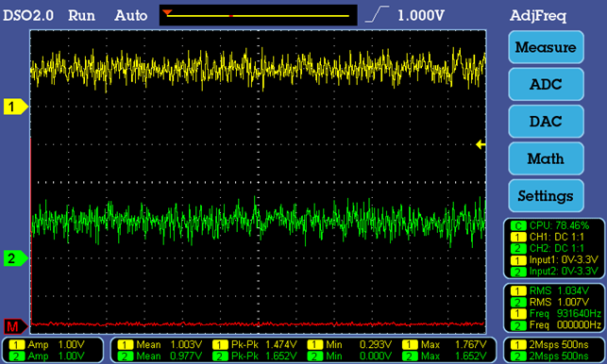Image resolution: width=607 pixels, height=364 pixels.
Task: Click the orange trigger position marker in memory bar
Action: (x=167, y=12)
